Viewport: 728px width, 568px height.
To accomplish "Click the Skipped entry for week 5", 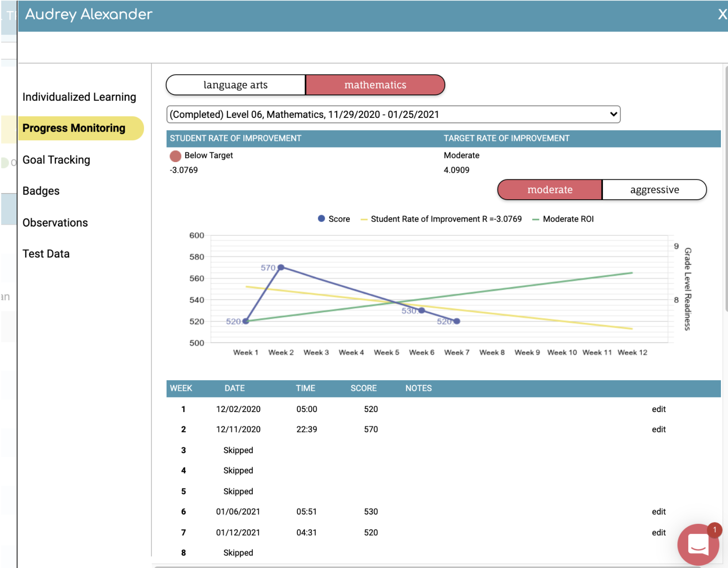I will 239,492.
